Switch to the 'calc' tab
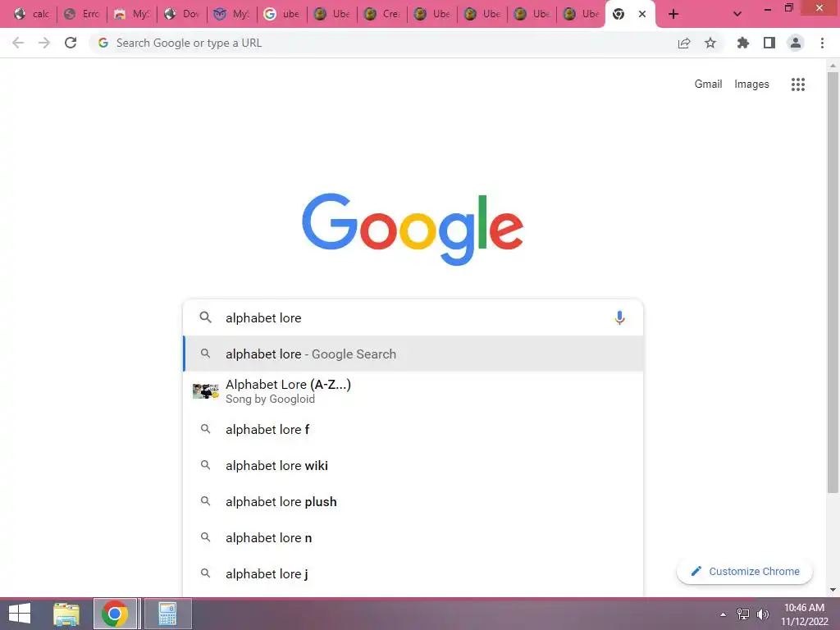 [30, 14]
